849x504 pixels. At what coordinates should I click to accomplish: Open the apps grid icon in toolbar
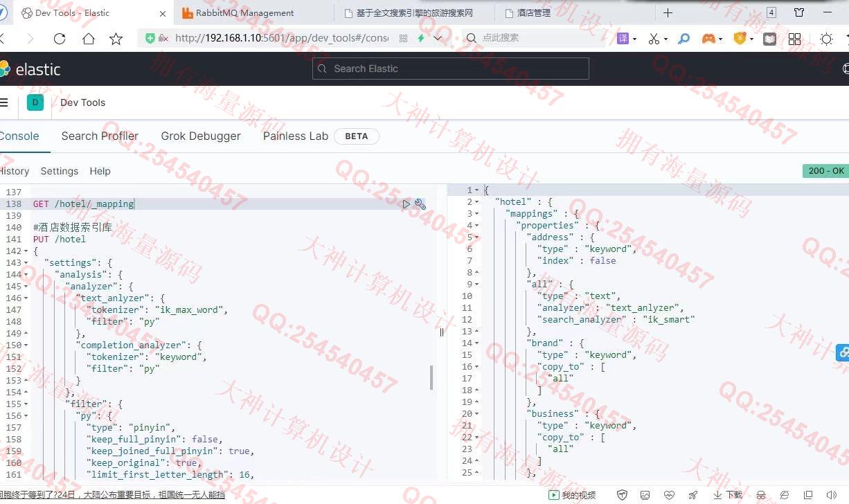794,39
